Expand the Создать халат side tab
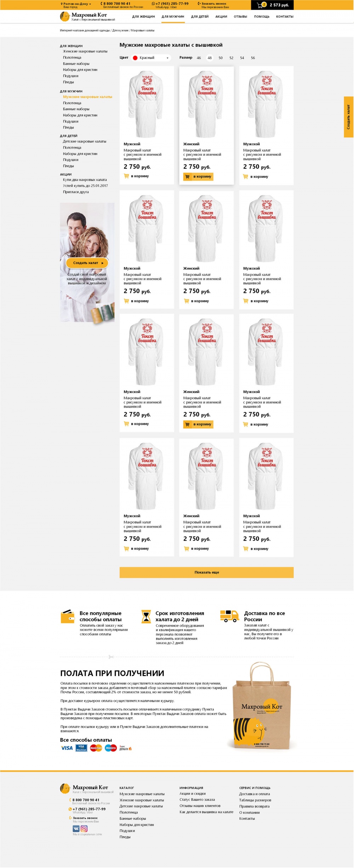Viewport: 354px width, 868px height. 349,117
